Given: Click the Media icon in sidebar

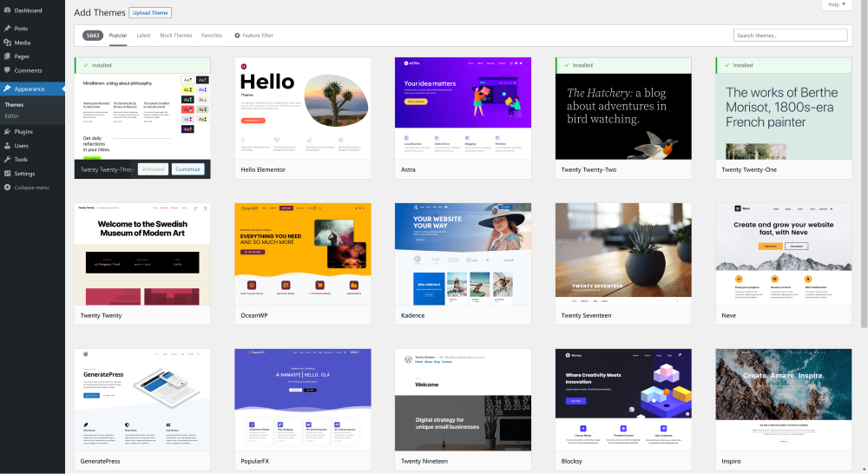Looking at the screenshot, I should (7, 42).
